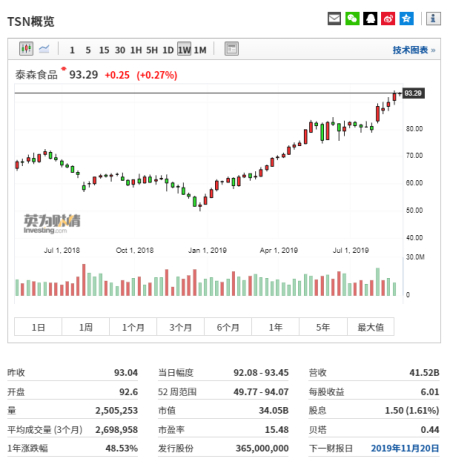Share via the email envelope icon
Viewport: 450px width, 473px height.
[334, 18]
